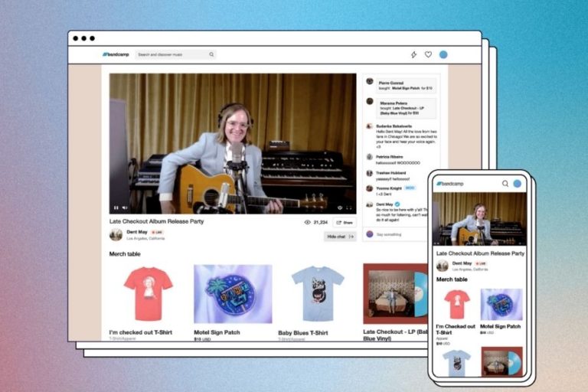Open the Motel Sign Patch image in mobile merch
The width and height of the screenshot is (588, 392).
click(x=501, y=305)
